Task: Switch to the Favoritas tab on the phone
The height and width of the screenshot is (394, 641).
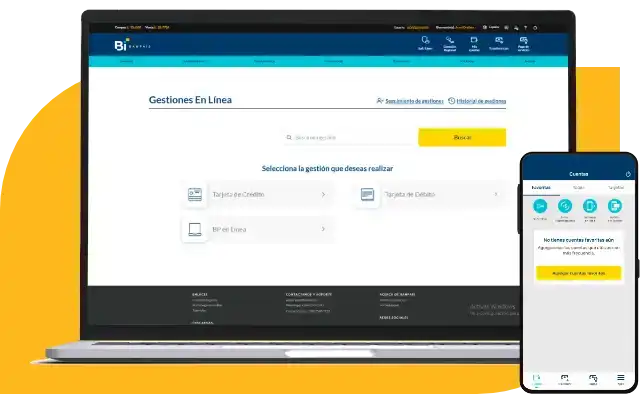Action: pos(541,188)
